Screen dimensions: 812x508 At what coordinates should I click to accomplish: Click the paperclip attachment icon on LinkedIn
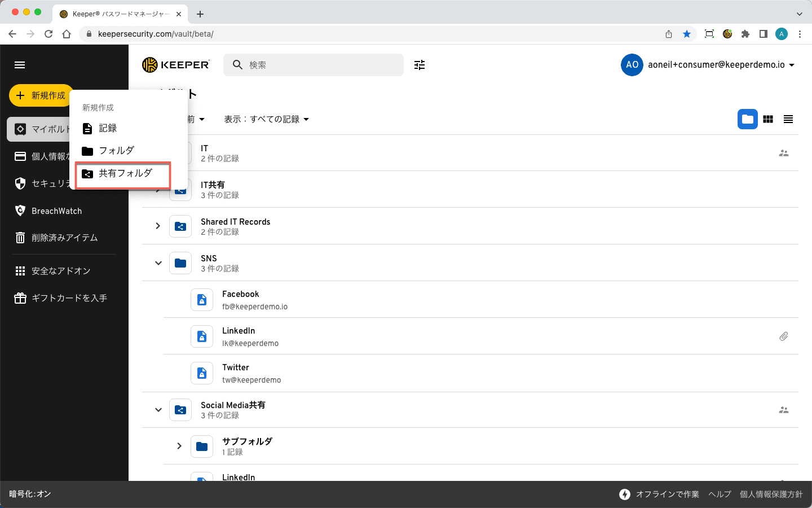coord(783,336)
